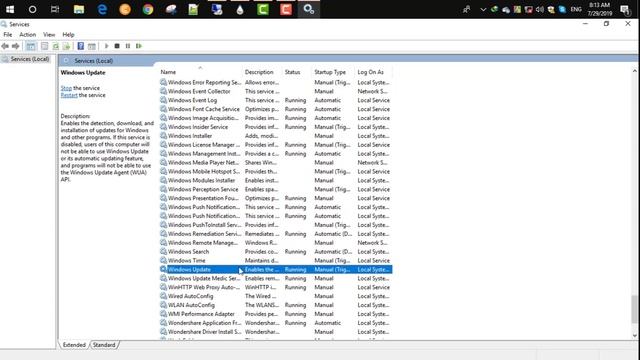Click the Export List toolbar icon

click(x=67, y=46)
